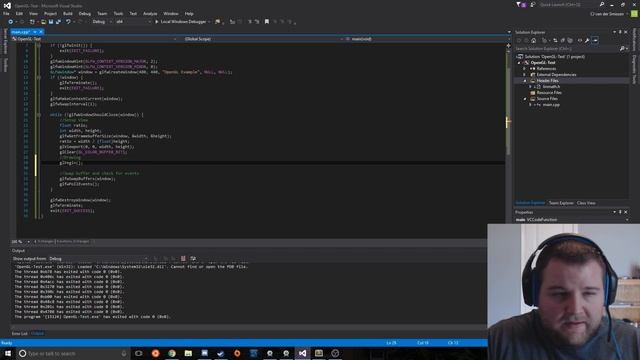Click the toggle bookmark toolbar icon
640x360 pixels.
pyautogui.click(x=267, y=22)
